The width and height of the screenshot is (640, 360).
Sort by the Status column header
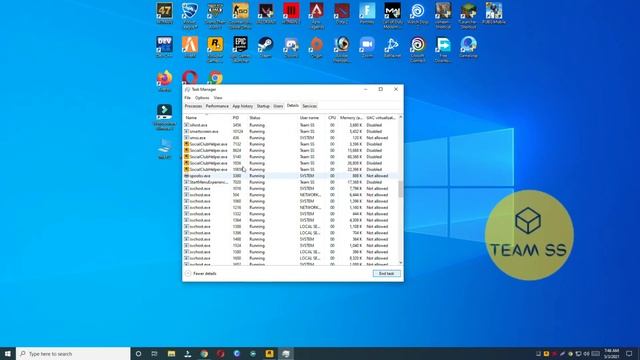tap(272, 118)
